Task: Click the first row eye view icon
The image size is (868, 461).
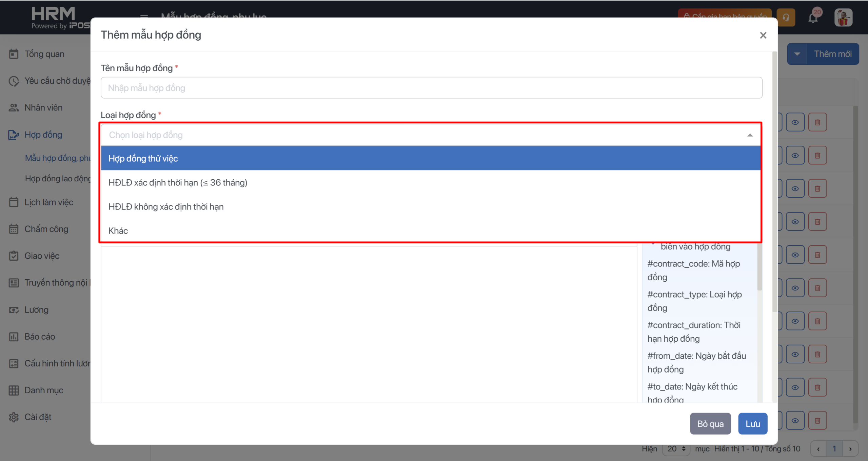Action: pyautogui.click(x=795, y=122)
